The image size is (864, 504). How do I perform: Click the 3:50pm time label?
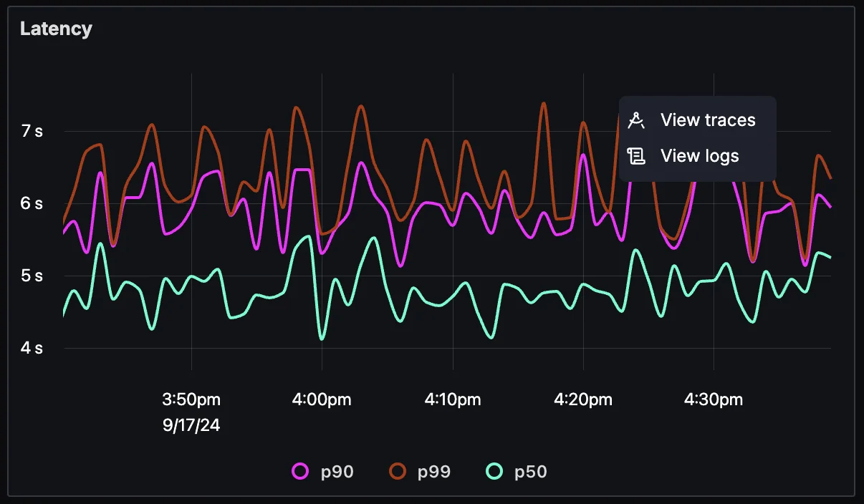click(x=191, y=399)
